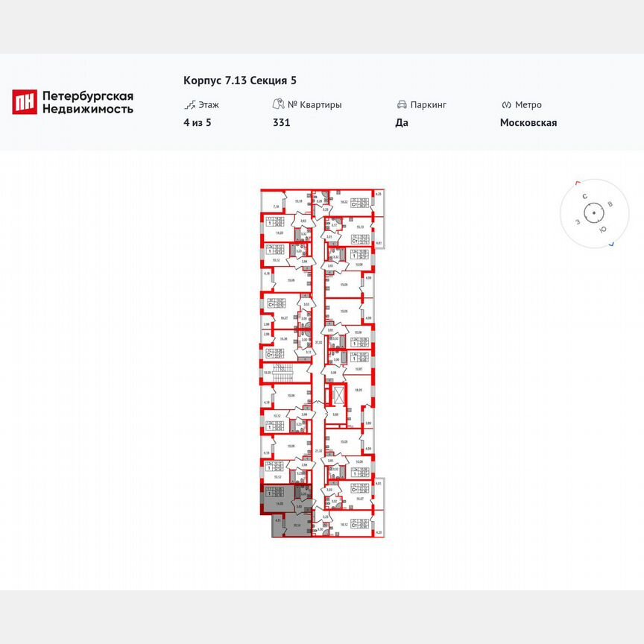Image resolution: width=644 pixels, height=644 pixels.
Task: Click the room labeled 18,27
Action: coord(284,318)
